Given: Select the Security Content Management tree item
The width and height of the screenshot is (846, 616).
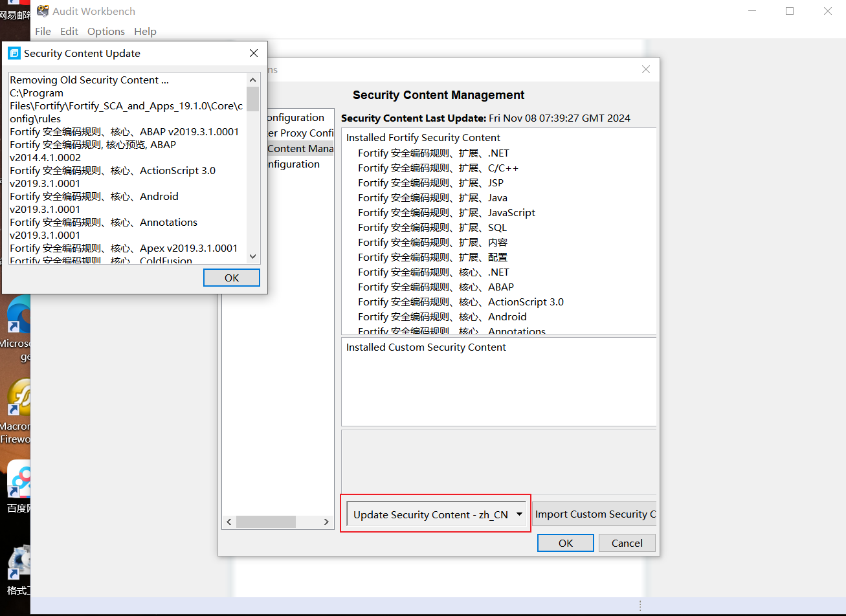Looking at the screenshot, I should 300,148.
